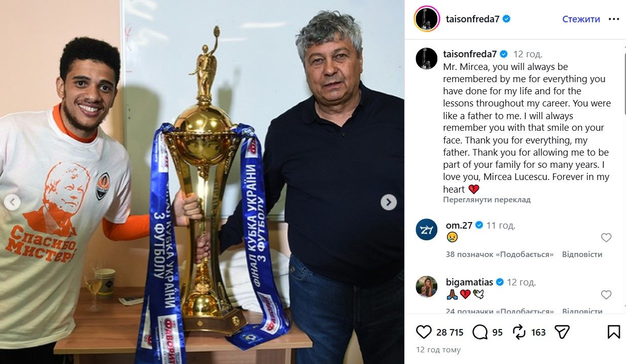The width and height of the screenshot is (626, 364).
Task: Like the post with the heart icon
Action: (424, 332)
